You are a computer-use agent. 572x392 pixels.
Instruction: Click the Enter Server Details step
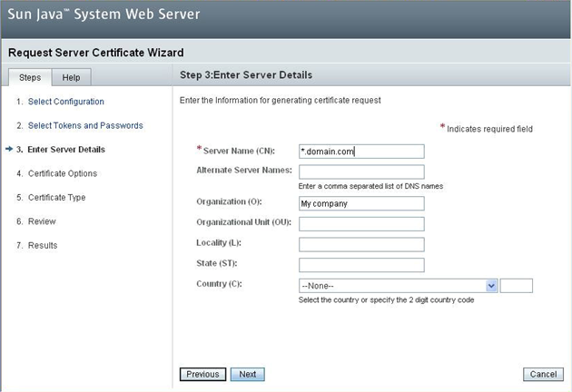click(x=66, y=150)
